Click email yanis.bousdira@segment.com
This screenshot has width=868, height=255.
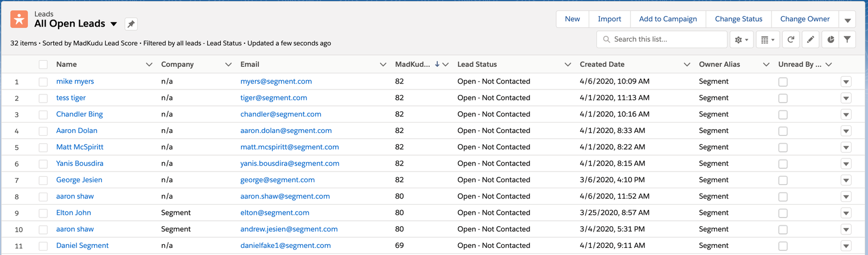click(x=290, y=163)
